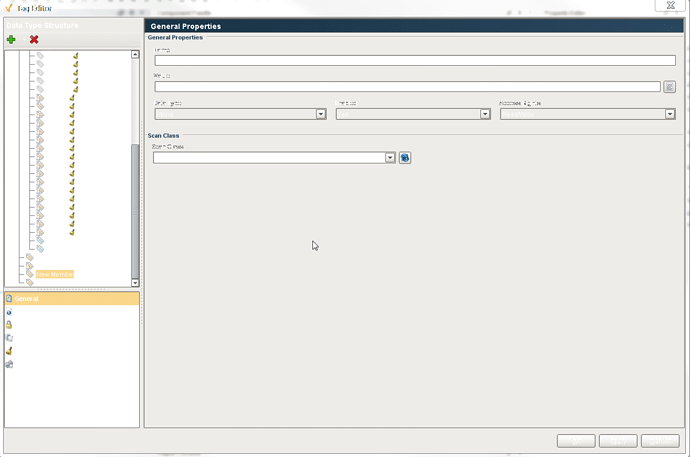Open the String data type dropdown

coord(240,114)
